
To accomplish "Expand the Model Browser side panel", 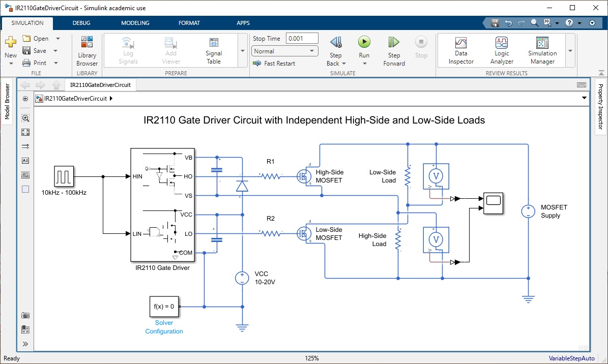I will (x=7, y=102).
